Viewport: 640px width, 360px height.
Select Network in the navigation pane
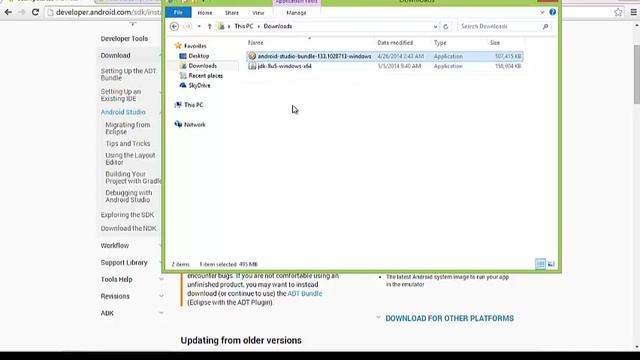click(195, 124)
